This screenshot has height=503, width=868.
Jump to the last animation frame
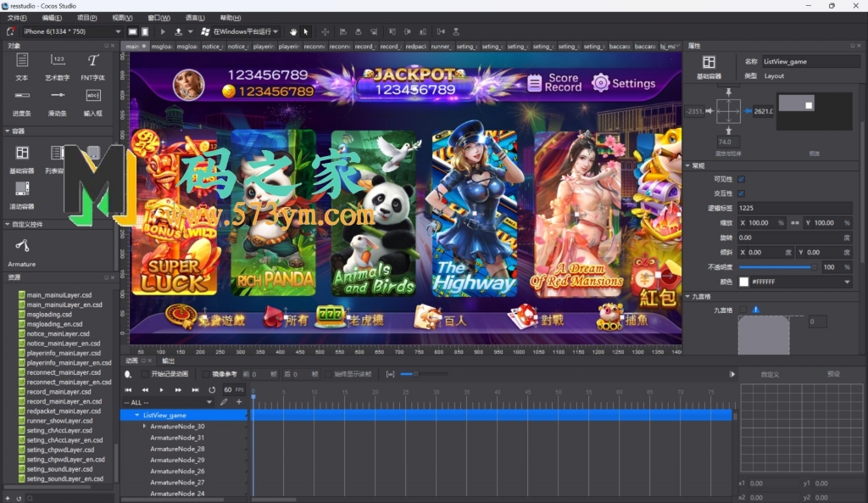click(195, 390)
